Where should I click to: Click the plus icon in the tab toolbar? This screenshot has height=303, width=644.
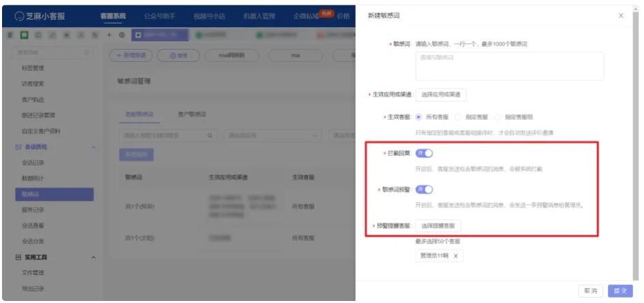110,34
